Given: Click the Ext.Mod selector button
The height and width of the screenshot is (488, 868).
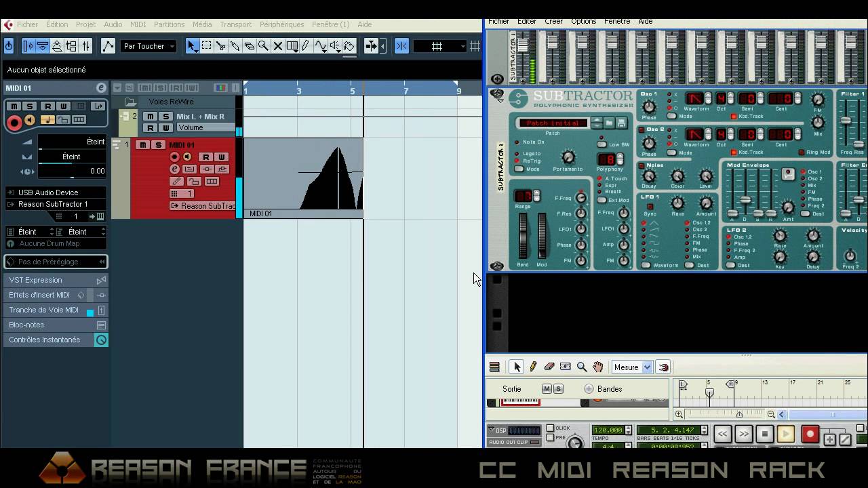Looking at the screenshot, I should [601, 200].
